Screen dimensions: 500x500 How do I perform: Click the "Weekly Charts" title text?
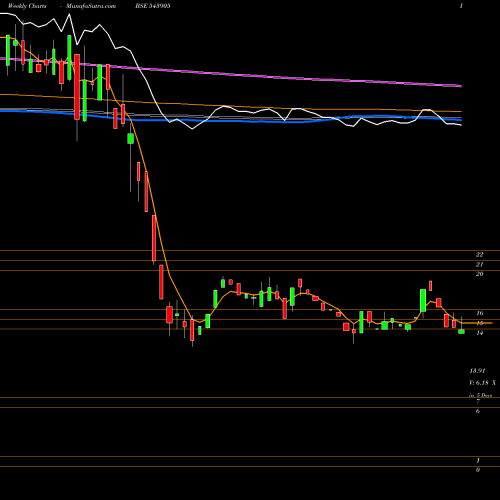27,6
